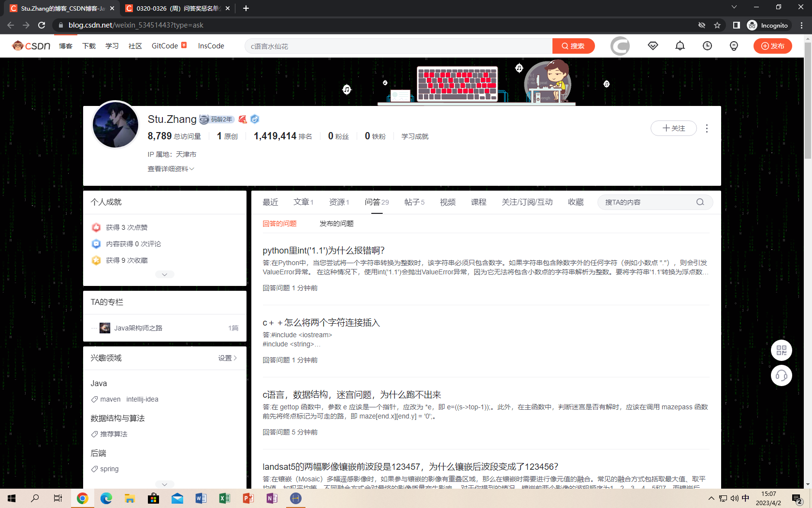Open PowerPoint from the taskbar
This screenshot has width=812, height=508.
(248, 498)
